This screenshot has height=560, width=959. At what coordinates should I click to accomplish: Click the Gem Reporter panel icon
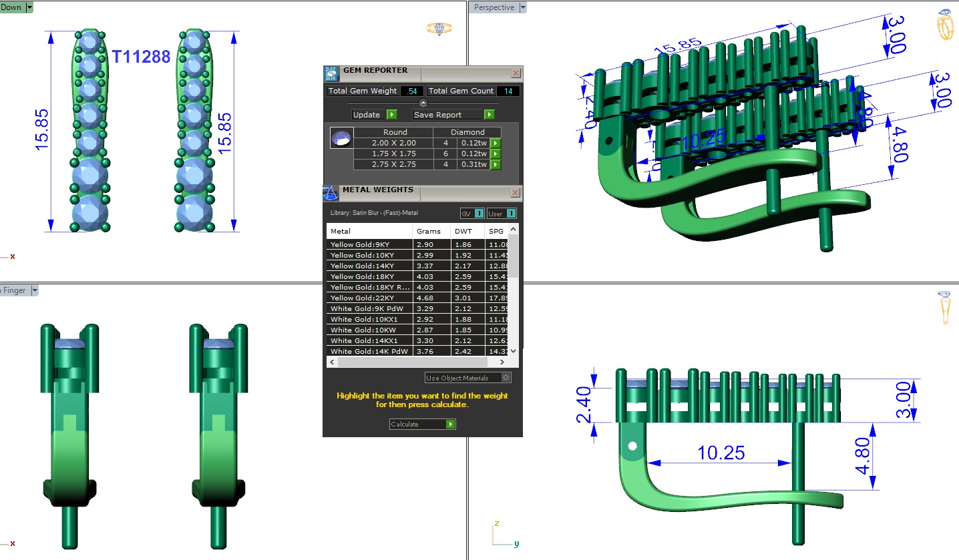click(331, 73)
